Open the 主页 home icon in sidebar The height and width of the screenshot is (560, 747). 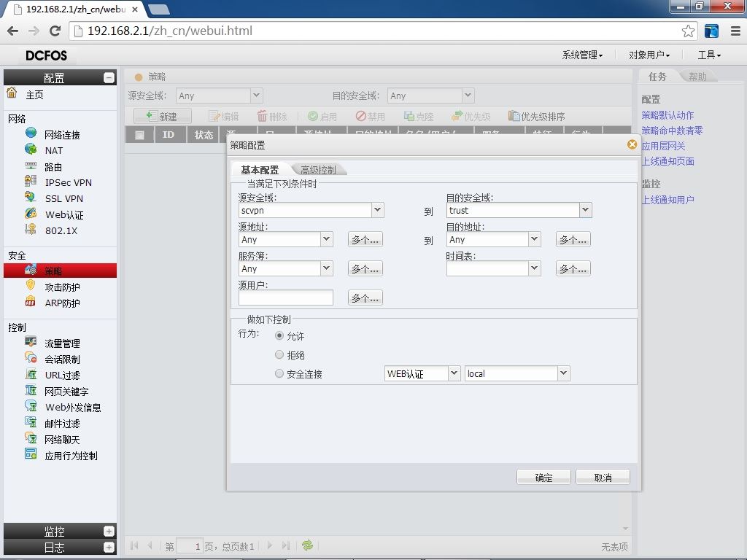pos(12,93)
